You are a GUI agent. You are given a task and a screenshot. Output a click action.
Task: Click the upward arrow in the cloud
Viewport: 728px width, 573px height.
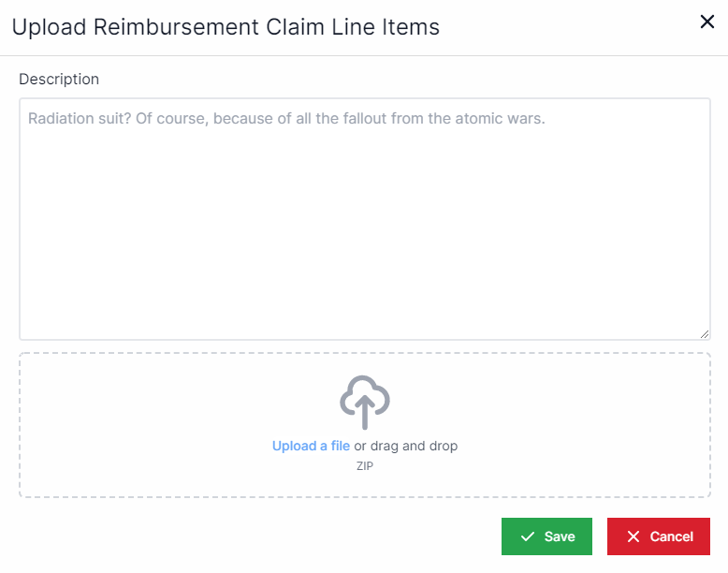(364, 410)
